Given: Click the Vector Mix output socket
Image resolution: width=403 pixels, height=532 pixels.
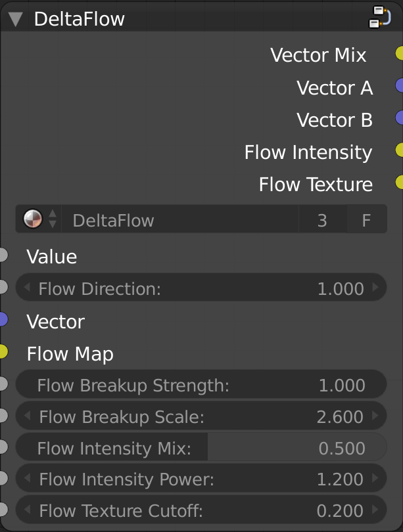Looking at the screenshot, I should coord(399,53).
